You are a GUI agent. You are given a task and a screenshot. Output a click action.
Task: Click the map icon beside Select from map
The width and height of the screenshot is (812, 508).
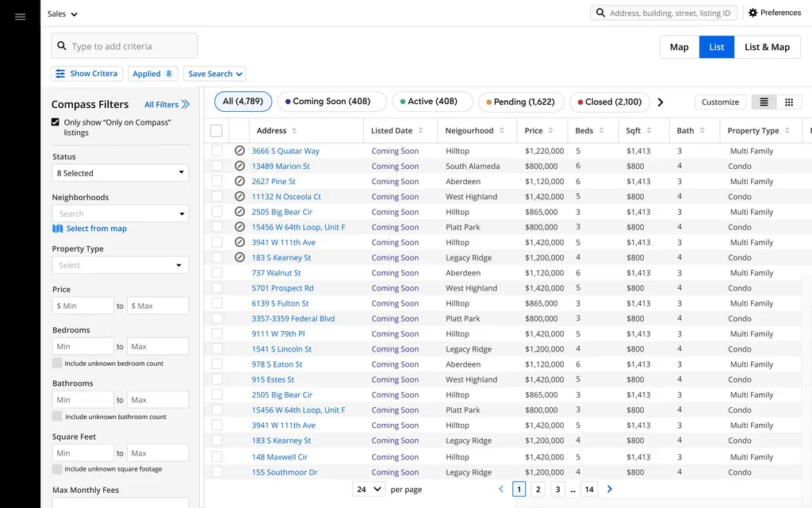(57, 229)
